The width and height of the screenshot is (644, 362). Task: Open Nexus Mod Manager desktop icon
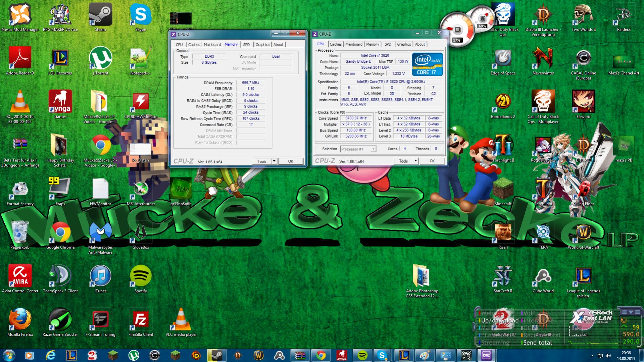(x=20, y=17)
